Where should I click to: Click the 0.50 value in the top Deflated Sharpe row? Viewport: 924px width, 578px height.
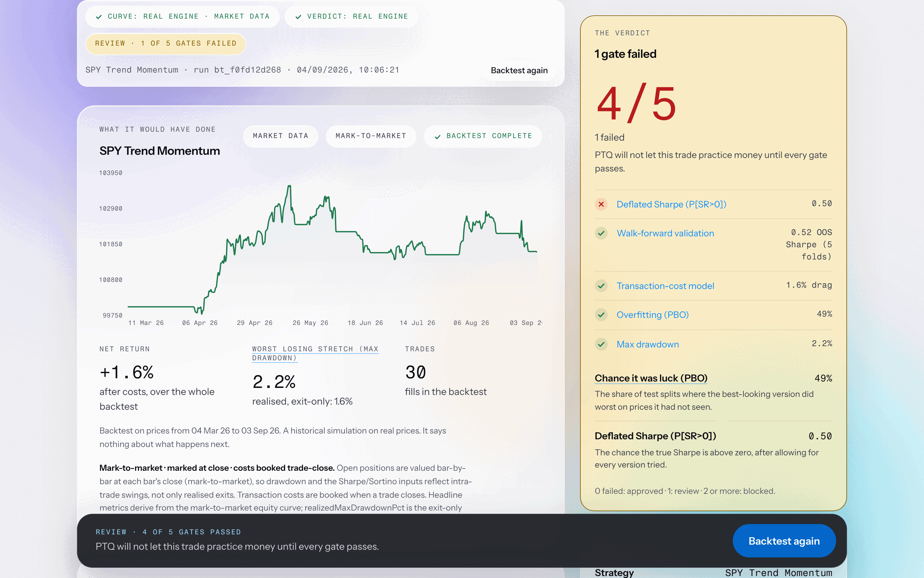click(x=822, y=203)
